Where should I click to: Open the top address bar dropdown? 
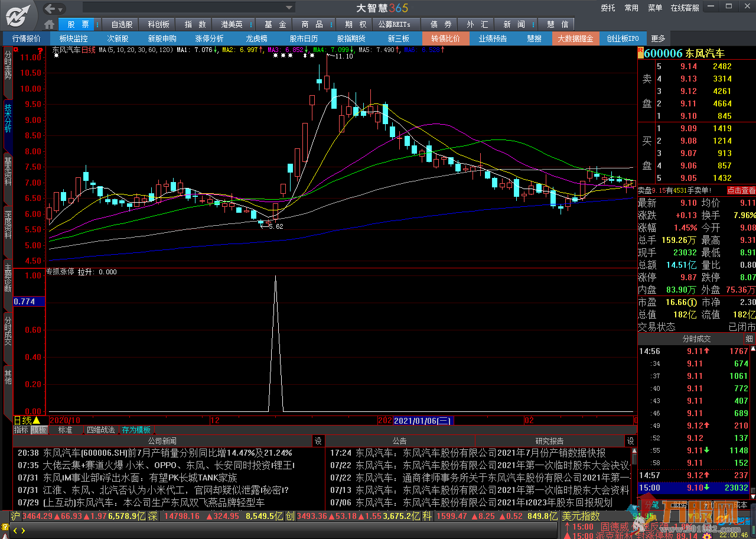pos(289,8)
